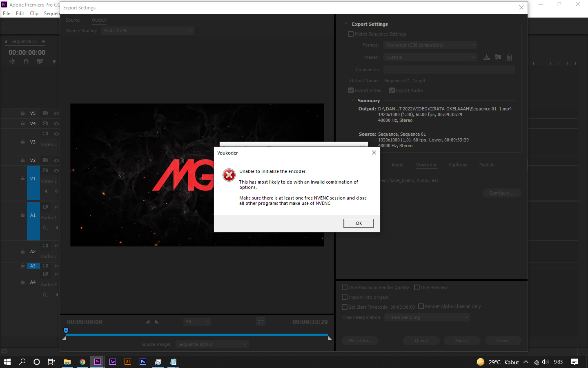Open Time Interpolation Frame Sampling dropdown
Image resolution: width=588 pixels, height=368 pixels.
click(427, 317)
